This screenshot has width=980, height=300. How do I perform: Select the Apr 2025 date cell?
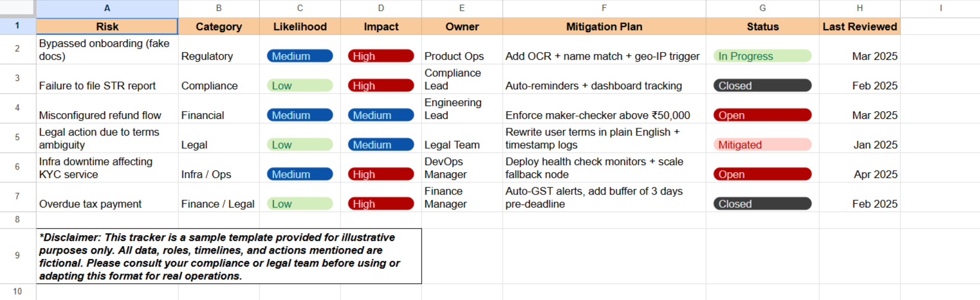tap(860, 168)
